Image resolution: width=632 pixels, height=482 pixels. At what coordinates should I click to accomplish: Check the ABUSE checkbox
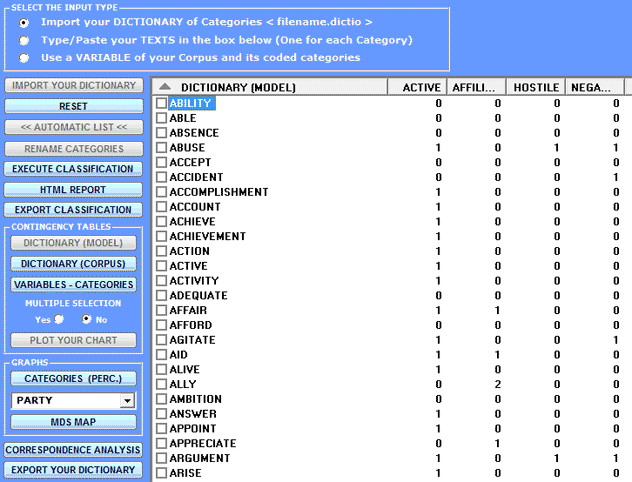(162, 148)
